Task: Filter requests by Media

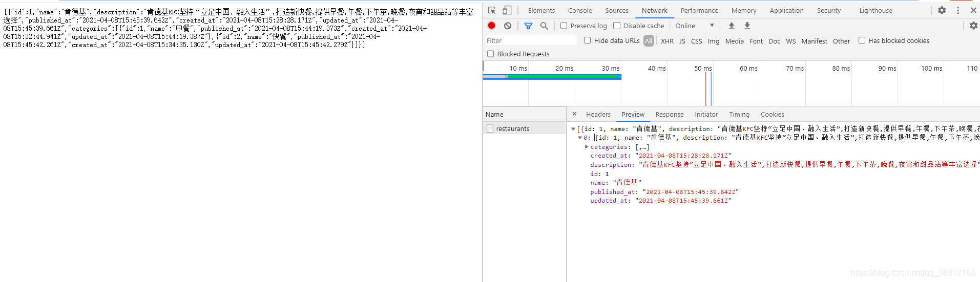Action: (735, 41)
